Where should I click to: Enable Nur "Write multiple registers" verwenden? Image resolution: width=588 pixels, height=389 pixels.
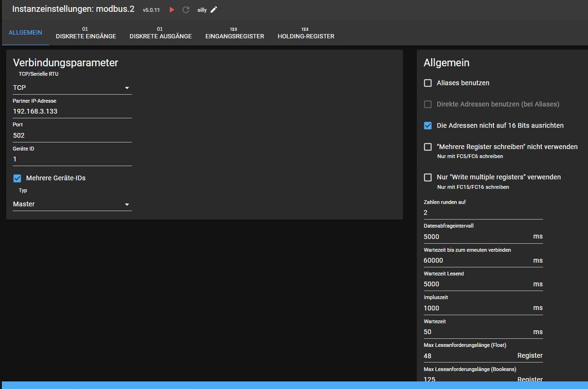(x=428, y=177)
